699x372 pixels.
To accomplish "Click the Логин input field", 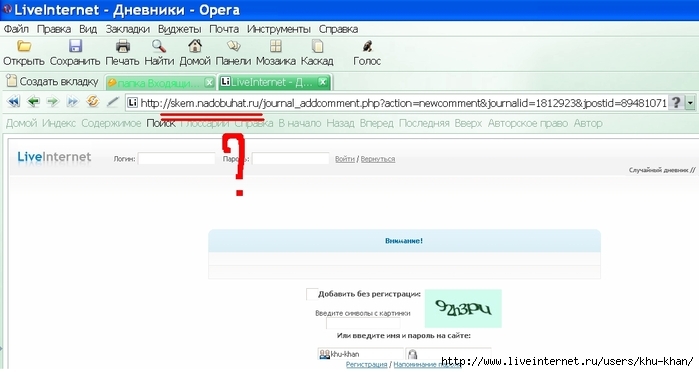I will [177, 158].
